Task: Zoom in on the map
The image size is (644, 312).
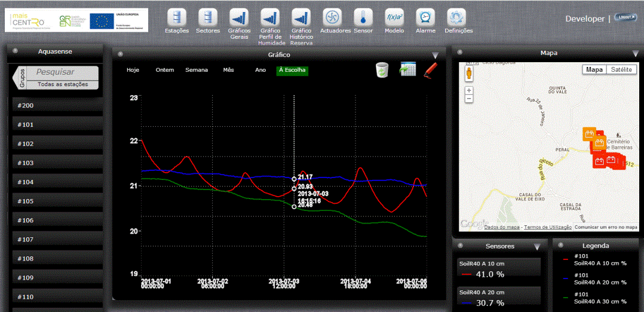Action: [469, 90]
